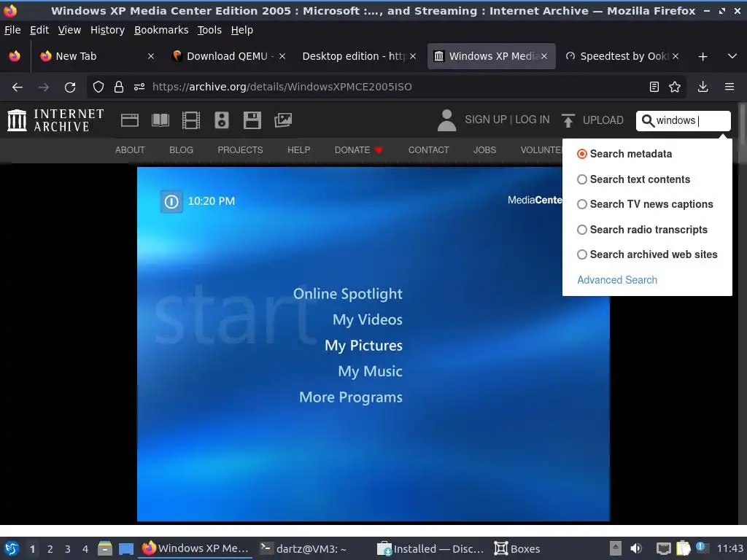Click the clipboard icon in system tray
Screen dimensions: 747x560
point(683,548)
